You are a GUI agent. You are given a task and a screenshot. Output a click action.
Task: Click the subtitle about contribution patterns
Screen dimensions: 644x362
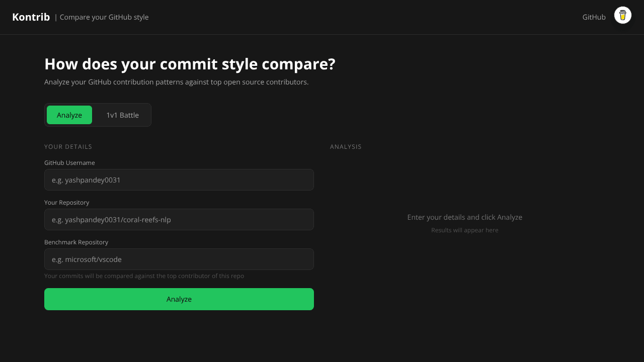177,82
